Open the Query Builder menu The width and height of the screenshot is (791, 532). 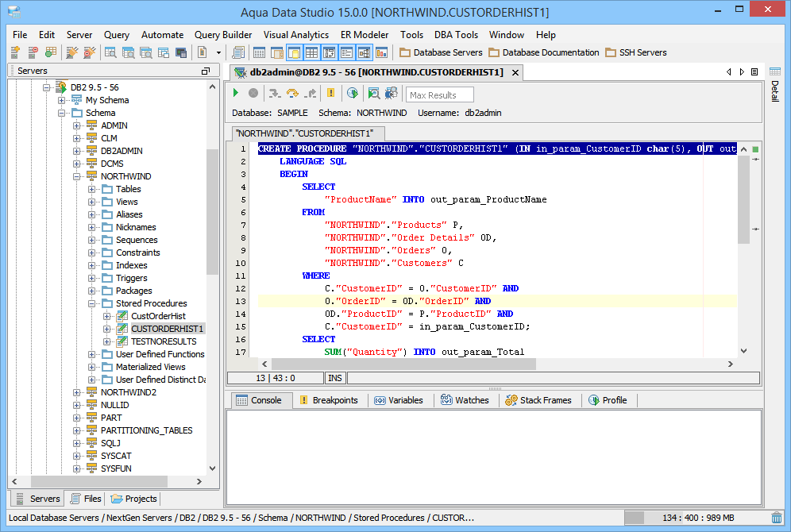pyautogui.click(x=223, y=35)
